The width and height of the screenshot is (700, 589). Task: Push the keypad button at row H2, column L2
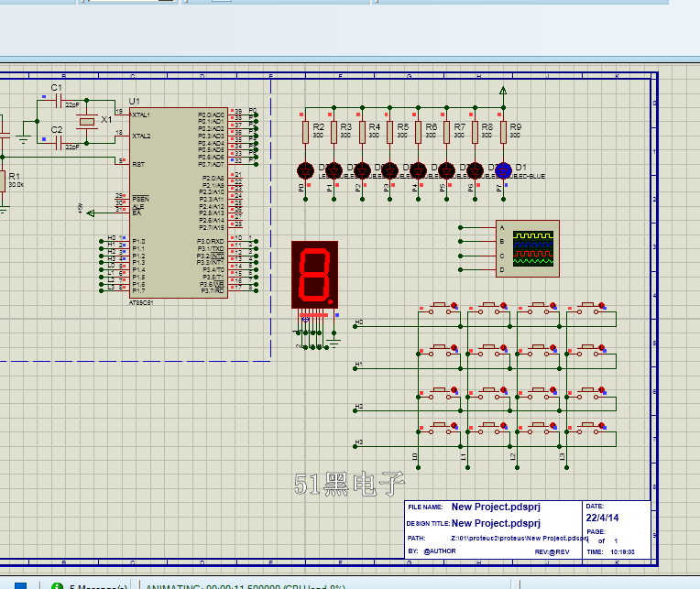(539, 393)
